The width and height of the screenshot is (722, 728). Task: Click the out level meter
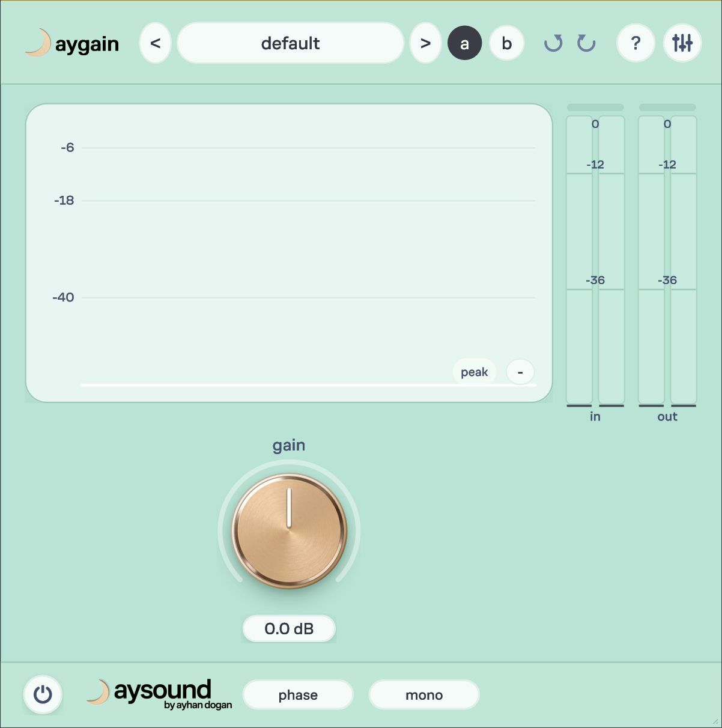[x=667, y=260]
